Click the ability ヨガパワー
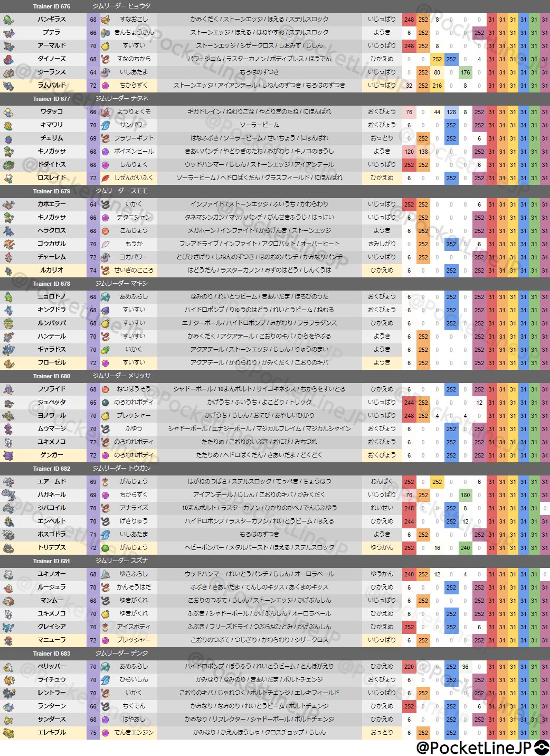 pyautogui.click(x=134, y=257)
